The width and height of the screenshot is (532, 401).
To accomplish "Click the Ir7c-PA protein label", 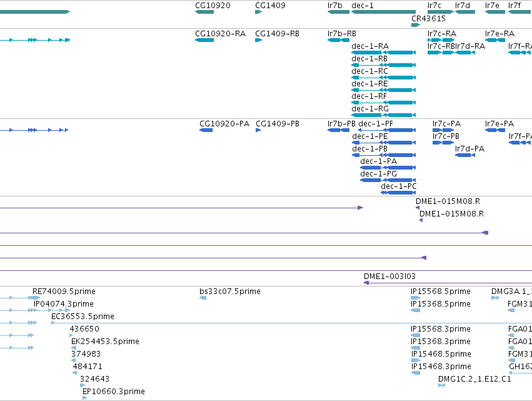I will [x=446, y=124].
